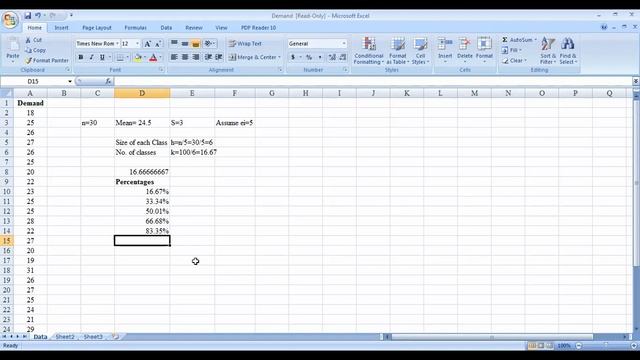Open the Formulas ribbon tab
640x360 pixels.
point(136,28)
